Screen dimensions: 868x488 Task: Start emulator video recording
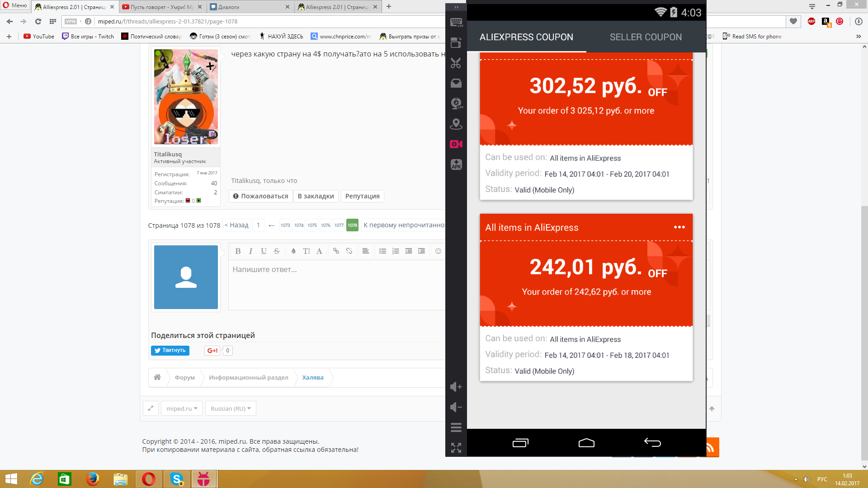(x=456, y=144)
